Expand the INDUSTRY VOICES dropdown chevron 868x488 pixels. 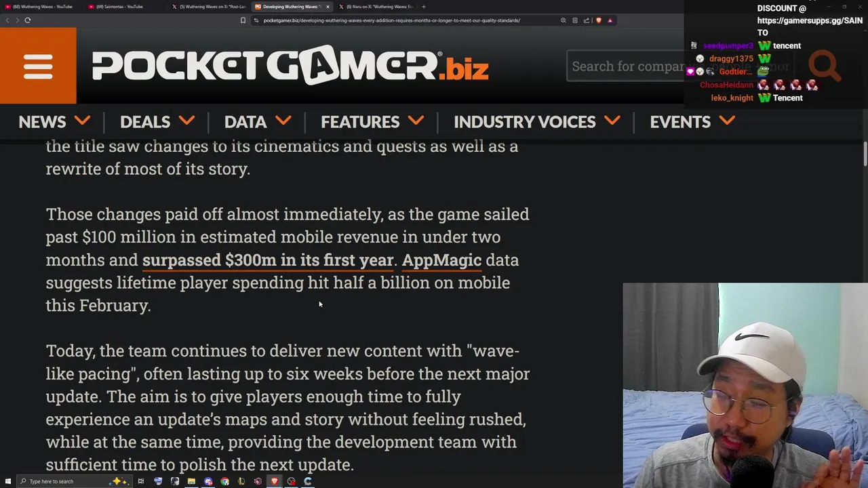(612, 121)
